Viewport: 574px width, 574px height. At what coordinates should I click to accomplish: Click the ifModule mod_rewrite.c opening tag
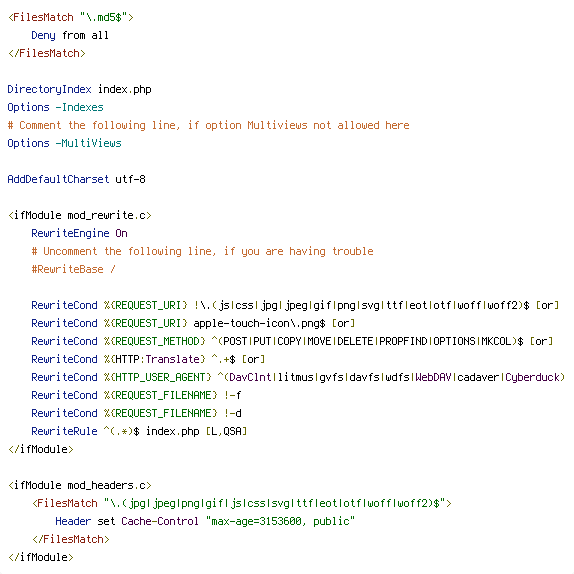click(80, 215)
